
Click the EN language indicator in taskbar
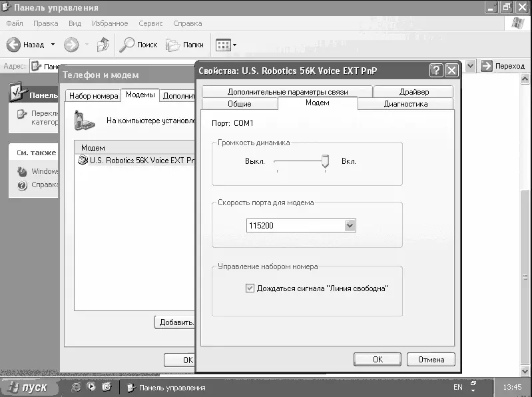(x=457, y=387)
